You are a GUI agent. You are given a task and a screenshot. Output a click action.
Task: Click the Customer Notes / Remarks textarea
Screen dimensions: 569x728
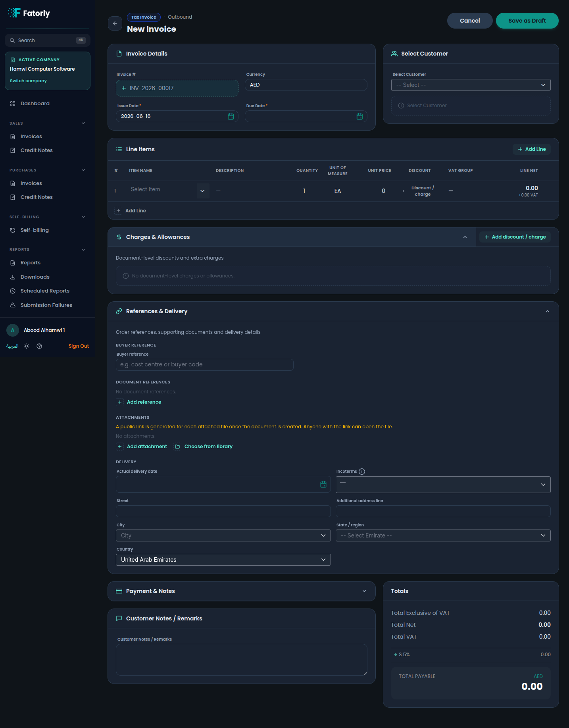coord(242,660)
